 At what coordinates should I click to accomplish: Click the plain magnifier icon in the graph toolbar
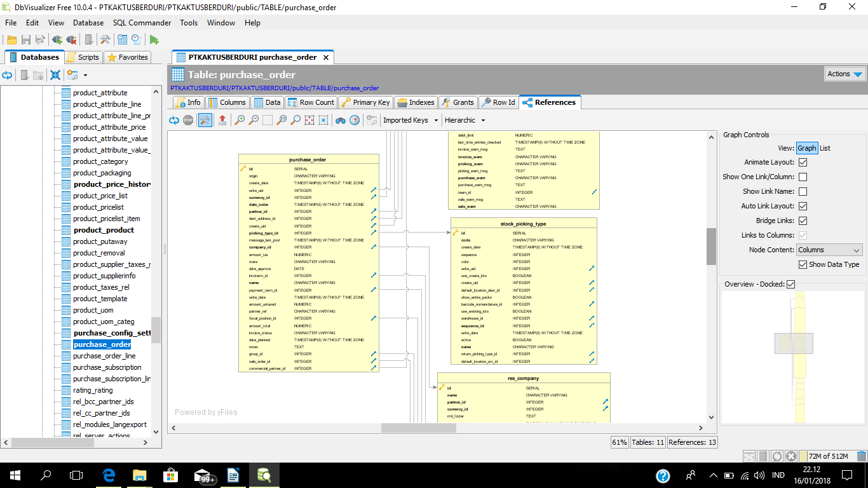pyautogui.click(x=295, y=120)
